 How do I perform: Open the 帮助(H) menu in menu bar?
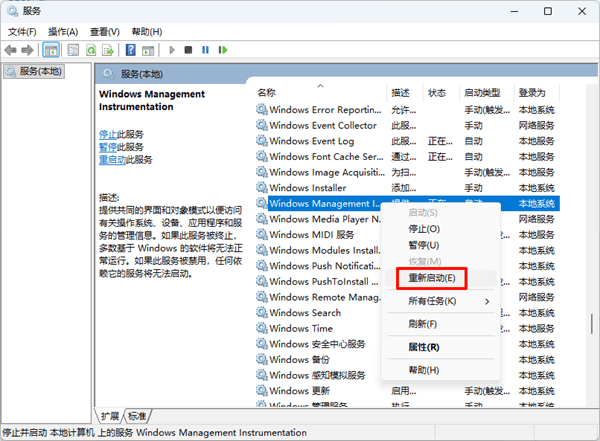[x=147, y=32]
